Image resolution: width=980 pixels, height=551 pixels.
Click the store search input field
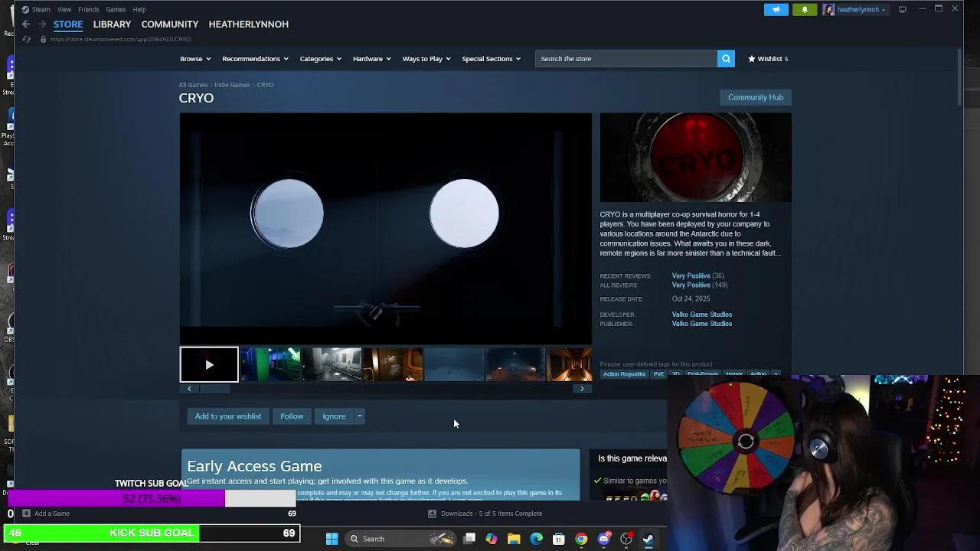click(626, 59)
